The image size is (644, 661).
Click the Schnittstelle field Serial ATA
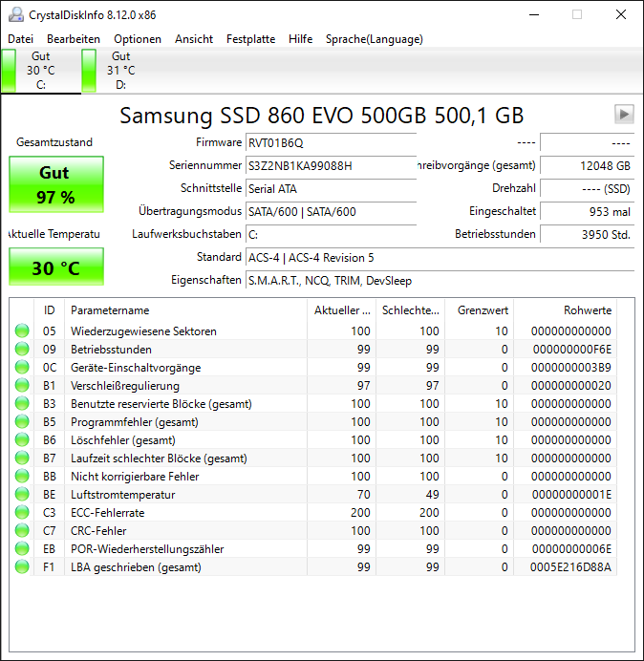[x=331, y=188]
